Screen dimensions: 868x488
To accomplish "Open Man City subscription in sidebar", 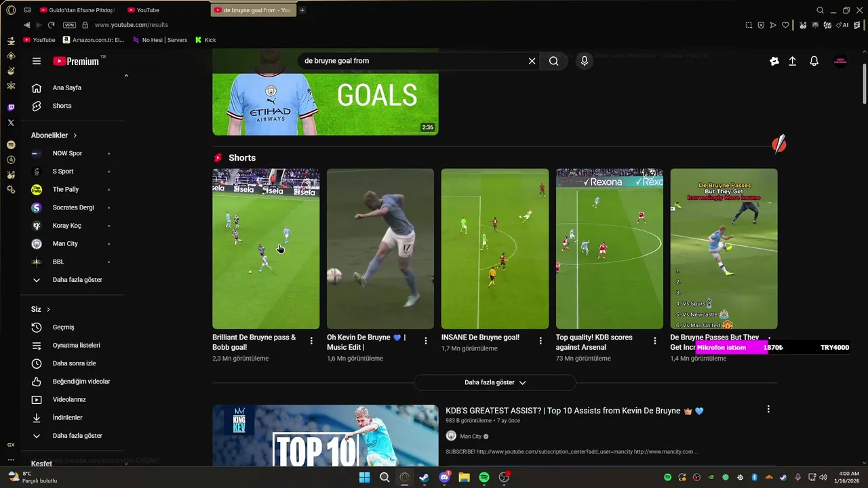I will pos(73,244).
